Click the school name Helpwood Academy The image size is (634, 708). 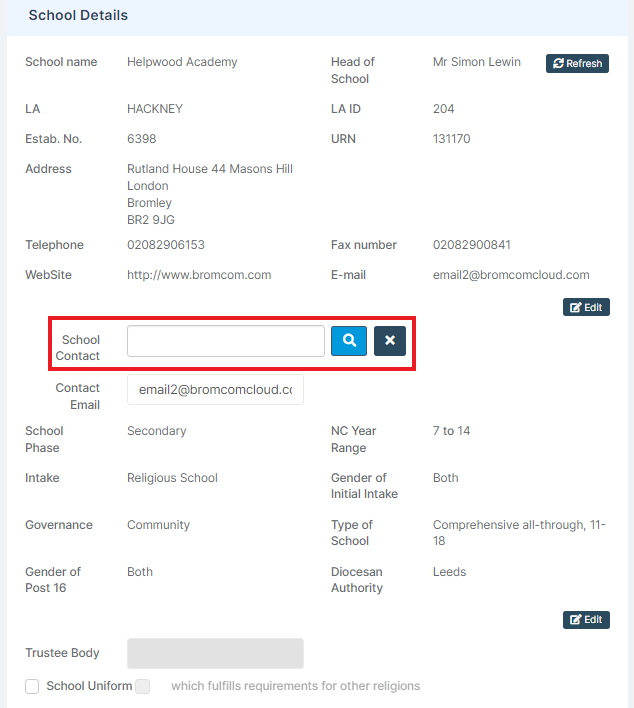pos(182,62)
